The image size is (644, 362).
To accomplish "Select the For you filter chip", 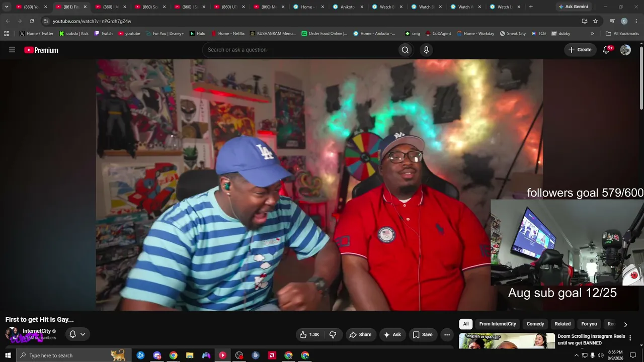I will [x=589, y=324].
